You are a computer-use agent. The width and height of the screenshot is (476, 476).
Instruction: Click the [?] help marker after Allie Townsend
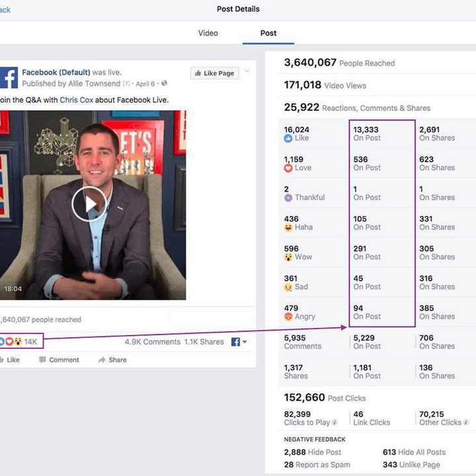pyautogui.click(x=126, y=83)
